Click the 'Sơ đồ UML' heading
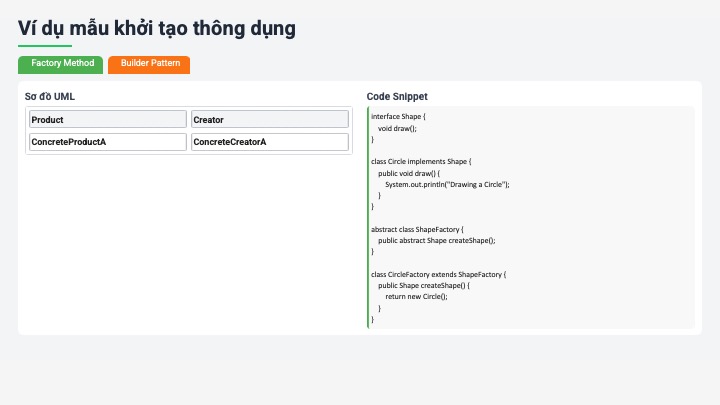Screen dimensions: 720x405 (x=50, y=97)
